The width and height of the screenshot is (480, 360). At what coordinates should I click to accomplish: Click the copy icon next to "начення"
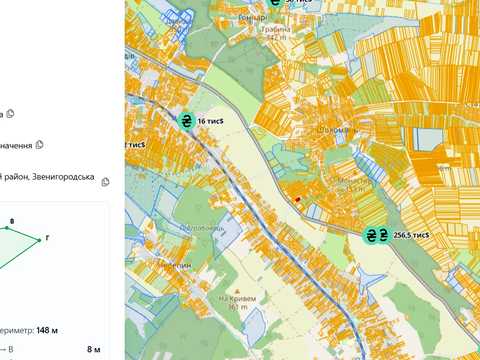39,145
